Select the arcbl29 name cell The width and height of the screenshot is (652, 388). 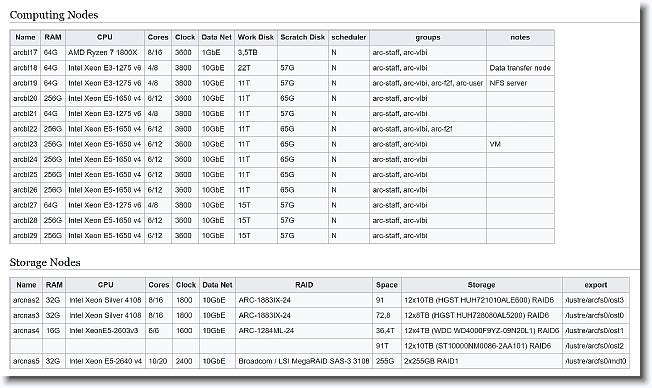tap(25, 236)
